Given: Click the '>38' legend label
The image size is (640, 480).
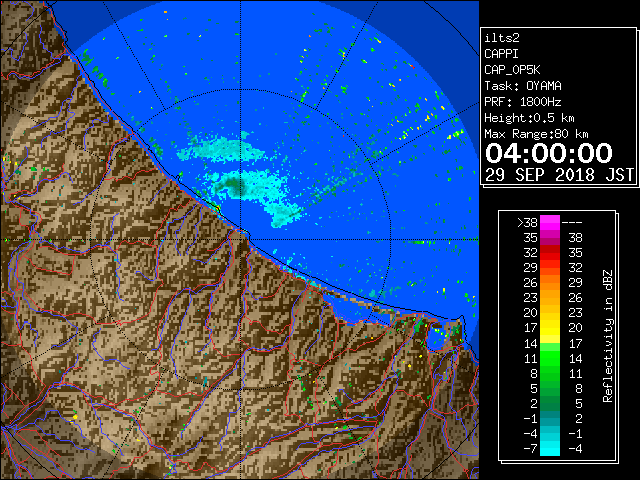Looking at the screenshot, I should point(527,223).
